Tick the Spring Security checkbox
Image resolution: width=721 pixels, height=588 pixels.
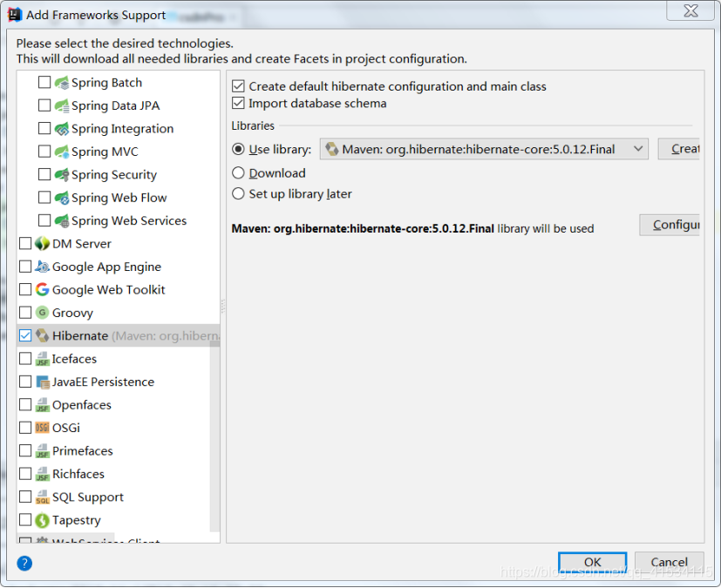tap(44, 174)
